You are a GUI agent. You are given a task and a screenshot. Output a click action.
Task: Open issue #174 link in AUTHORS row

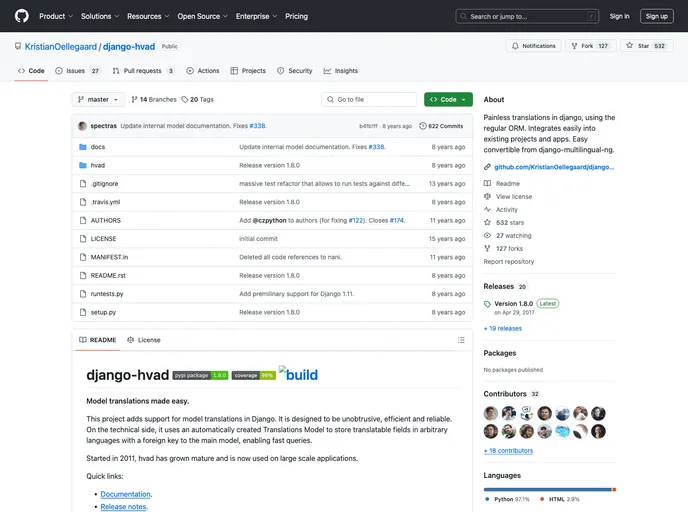pyautogui.click(x=397, y=221)
